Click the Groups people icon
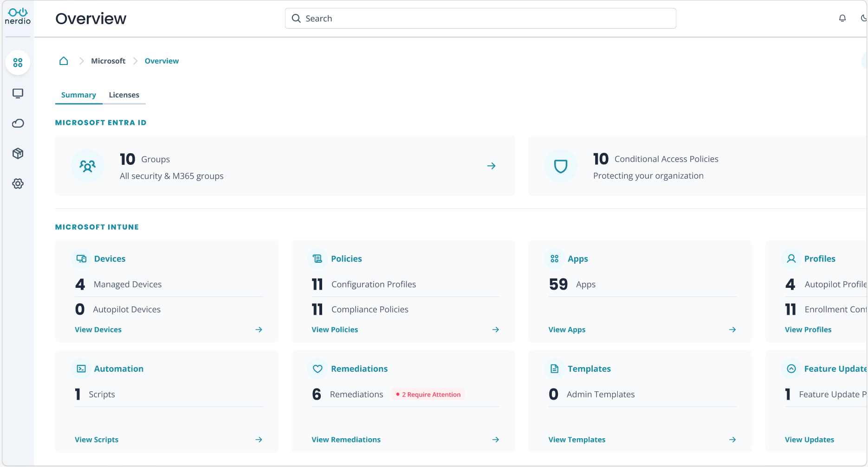 [87, 166]
